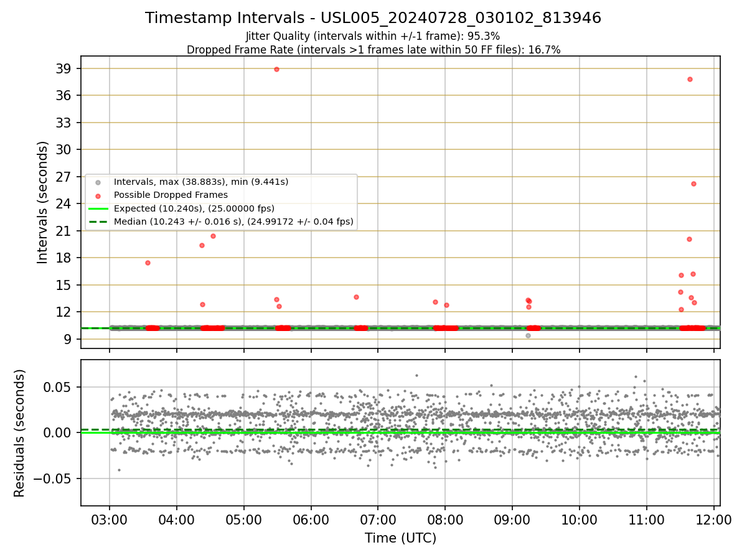Select the highest dropped-frame point near 05:30
The height and width of the screenshot is (560, 747).
click(276, 69)
